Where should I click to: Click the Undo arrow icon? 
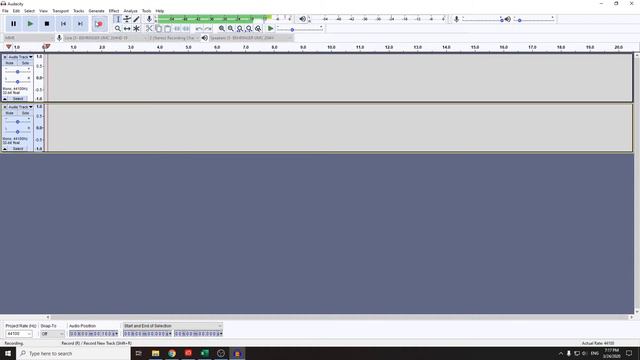pos(199,29)
